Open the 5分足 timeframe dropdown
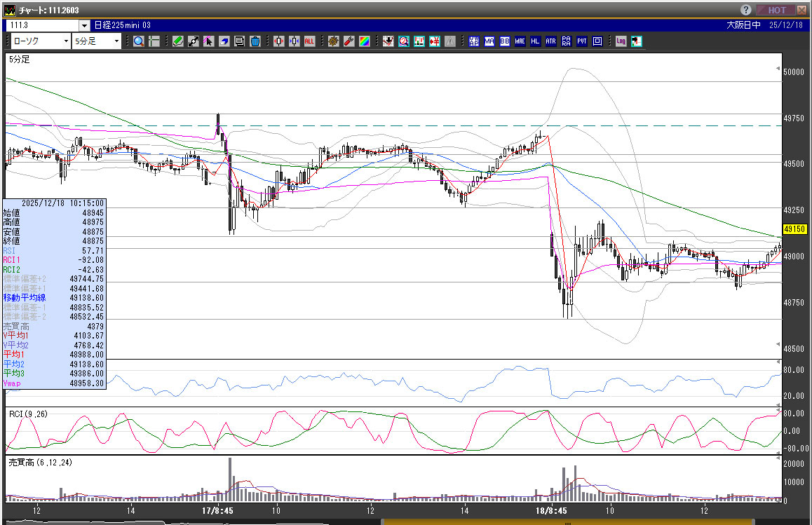This screenshot has height=525, width=812. 97,41
